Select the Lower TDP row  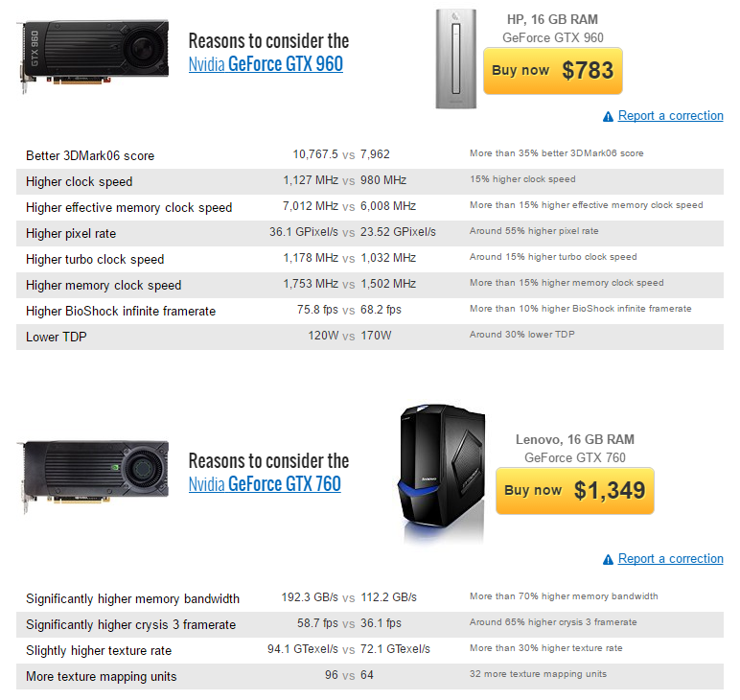[369, 337]
